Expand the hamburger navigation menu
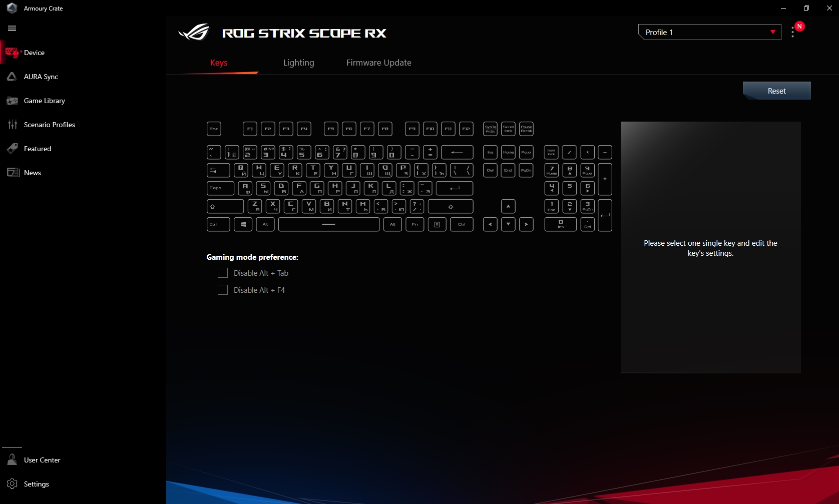Image resolution: width=839 pixels, height=504 pixels. point(12,29)
